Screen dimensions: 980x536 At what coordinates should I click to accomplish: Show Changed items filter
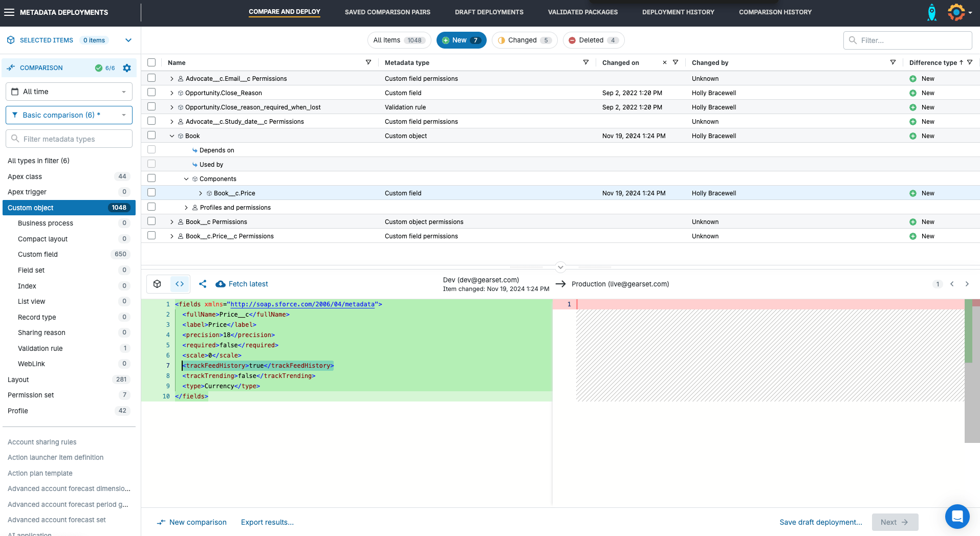(x=522, y=40)
